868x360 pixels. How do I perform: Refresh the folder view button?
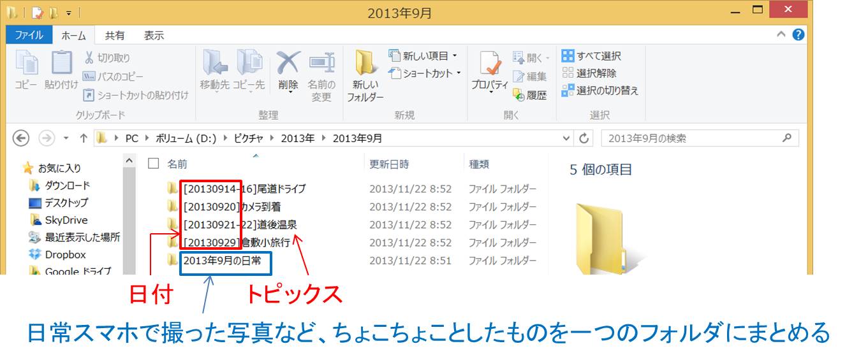(x=584, y=138)
